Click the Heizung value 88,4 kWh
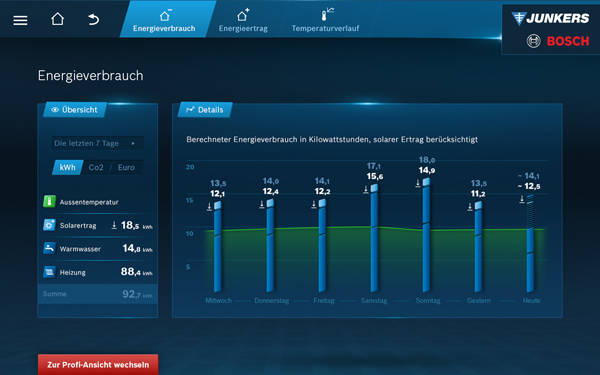 137,272
